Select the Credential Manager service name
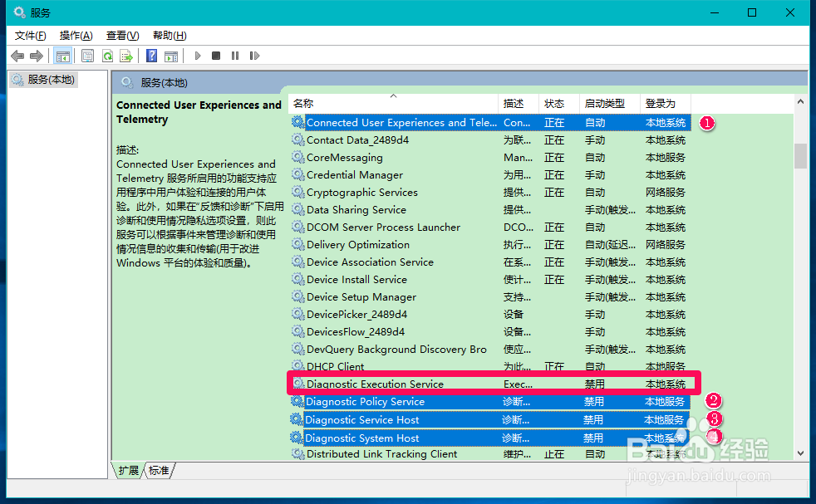Screen dimensions: 816x504 point(355,174)
